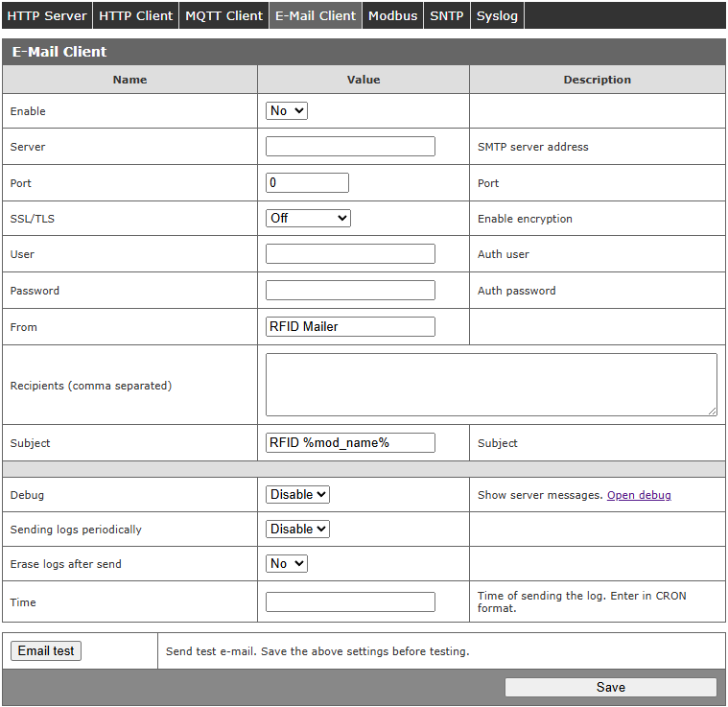
Task: Open the SSL/TLS encryption dropdown
Action: click(308, 218)
